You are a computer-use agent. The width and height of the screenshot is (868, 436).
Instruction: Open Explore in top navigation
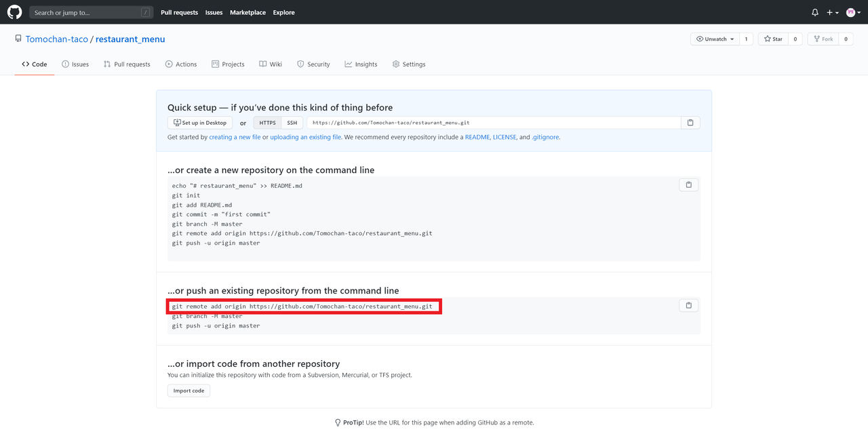tap(283, 12)
